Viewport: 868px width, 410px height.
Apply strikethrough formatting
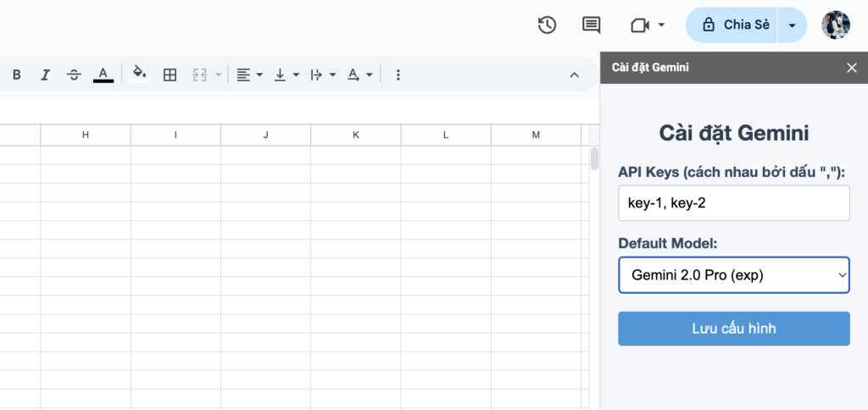click(74, 75)
